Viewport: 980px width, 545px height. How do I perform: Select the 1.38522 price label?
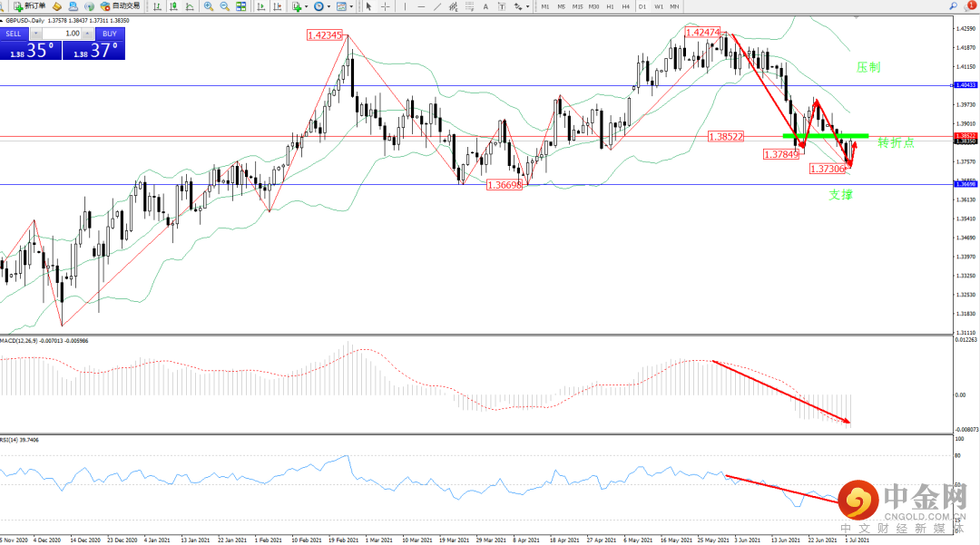(x=726, y=136)
